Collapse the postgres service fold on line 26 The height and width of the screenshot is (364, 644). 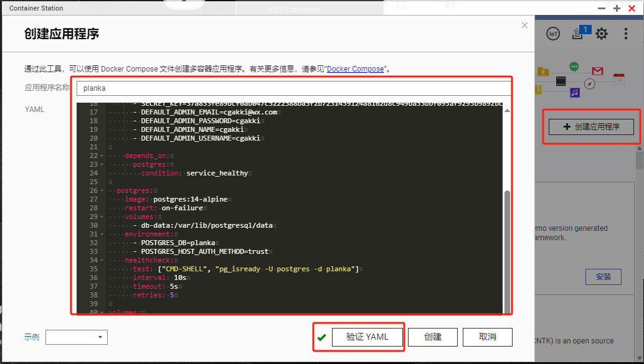point(102,191)
